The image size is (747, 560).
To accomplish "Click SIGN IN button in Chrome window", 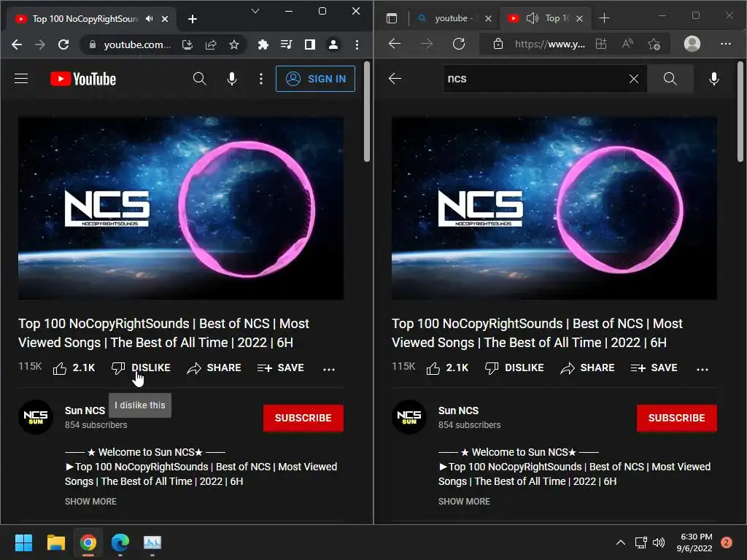I will click(x=315, y=79).
